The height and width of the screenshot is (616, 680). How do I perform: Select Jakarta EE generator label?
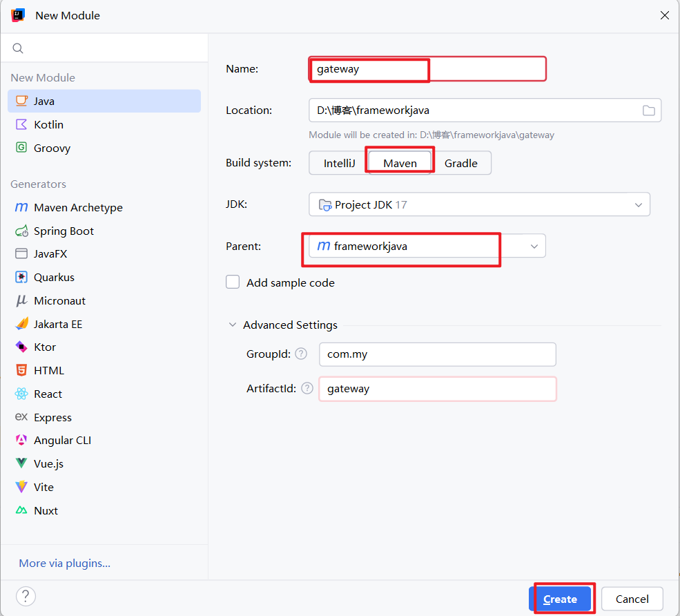tap(58, 324)
